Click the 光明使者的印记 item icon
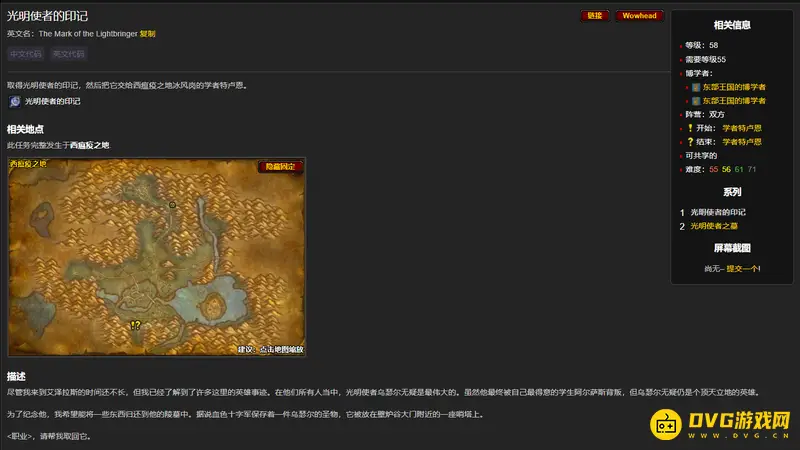 15,102
